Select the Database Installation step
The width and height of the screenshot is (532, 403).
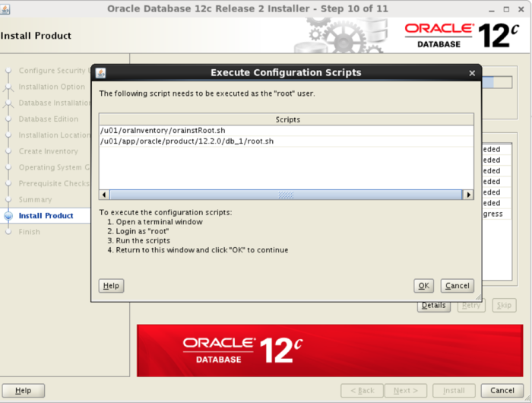point(54,103)
